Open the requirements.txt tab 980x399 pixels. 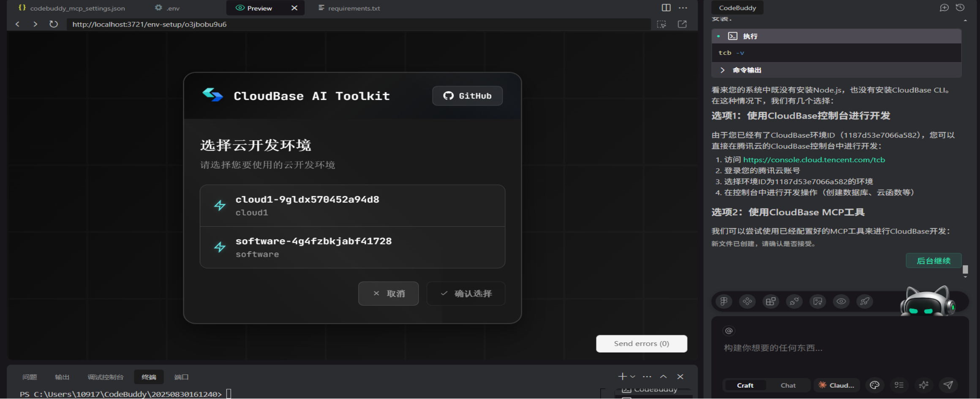[x=349, y=8]
